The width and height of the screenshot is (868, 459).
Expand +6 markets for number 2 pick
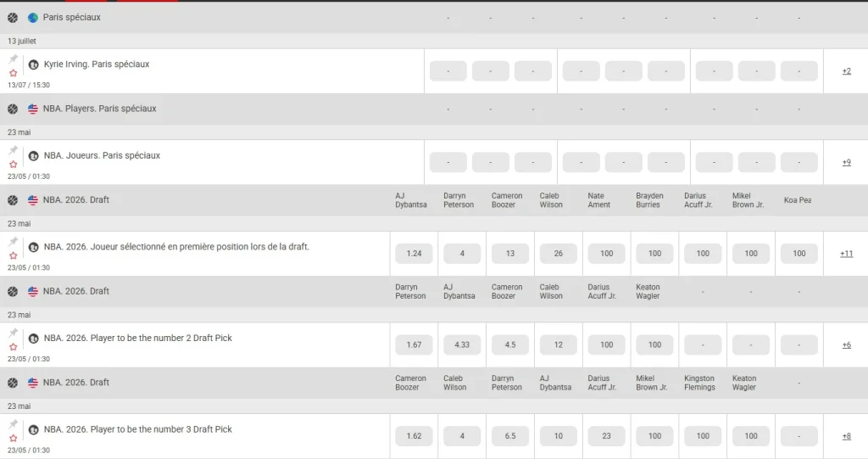pos(847,344)
